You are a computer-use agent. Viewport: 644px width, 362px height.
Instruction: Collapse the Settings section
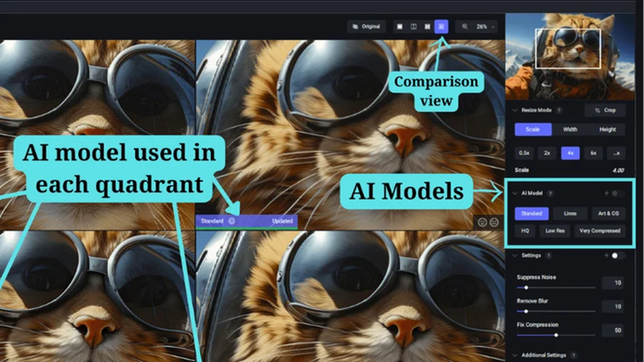(515, 256)
